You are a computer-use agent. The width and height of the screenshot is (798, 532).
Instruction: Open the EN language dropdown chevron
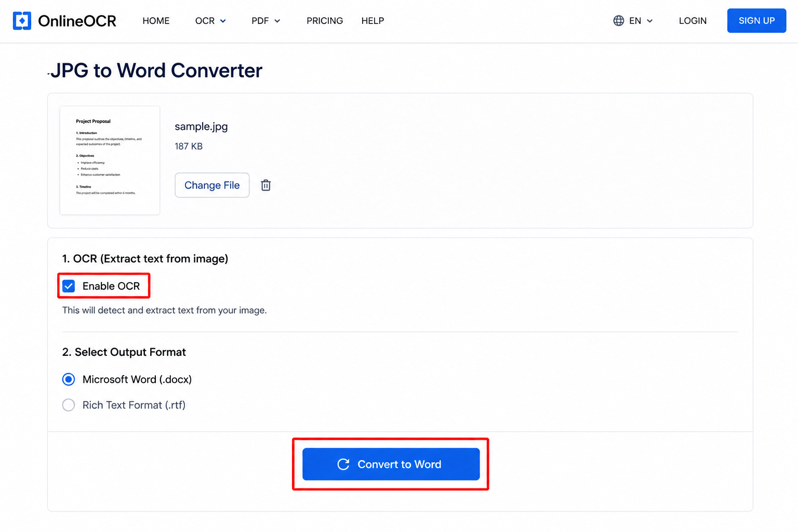coord(649,21)
